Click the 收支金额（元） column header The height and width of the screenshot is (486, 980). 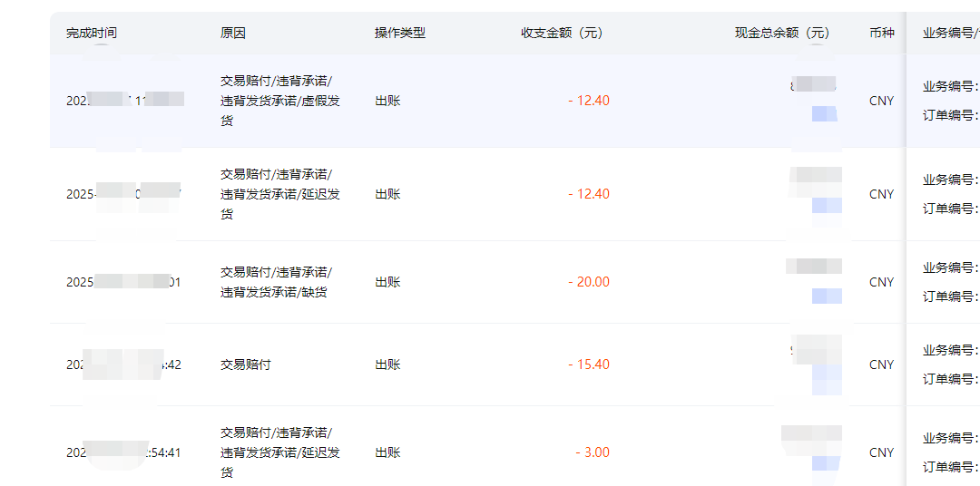[x=562, y=34]
